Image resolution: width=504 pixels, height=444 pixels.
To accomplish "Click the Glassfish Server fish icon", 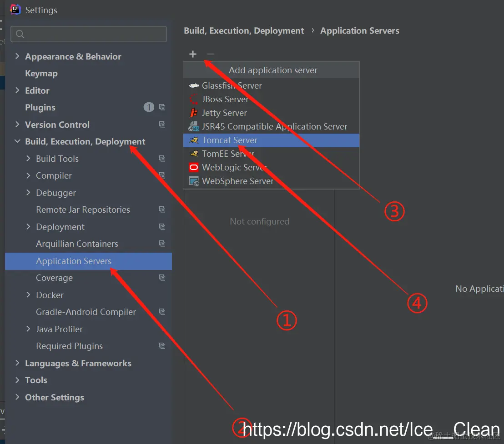I will [193, 85].
